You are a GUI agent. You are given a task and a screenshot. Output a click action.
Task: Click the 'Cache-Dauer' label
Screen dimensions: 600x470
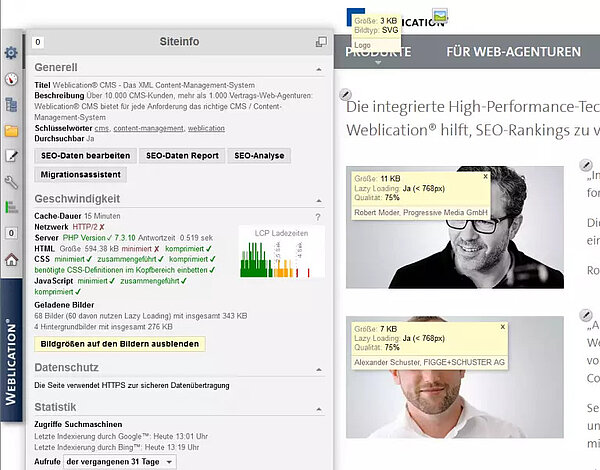click(58, 216)
